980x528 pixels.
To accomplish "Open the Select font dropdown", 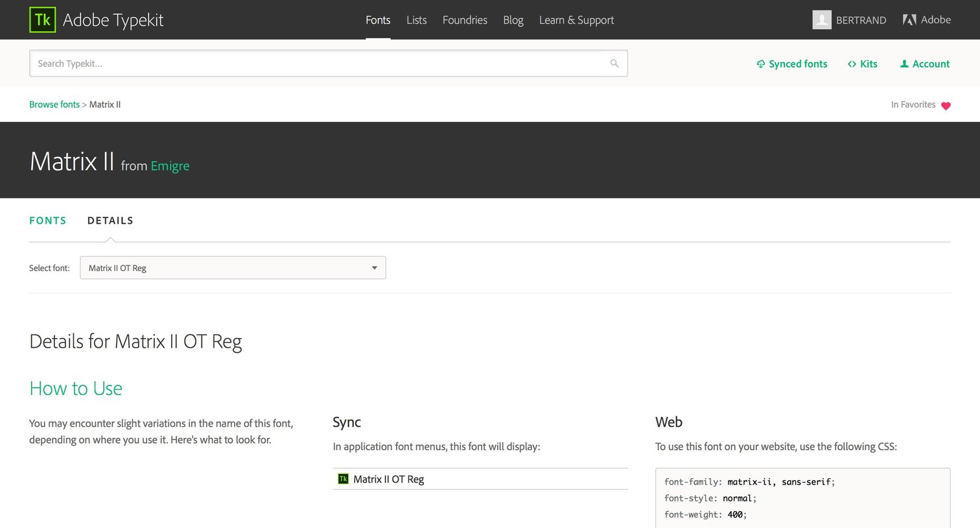I will point(233,268).
